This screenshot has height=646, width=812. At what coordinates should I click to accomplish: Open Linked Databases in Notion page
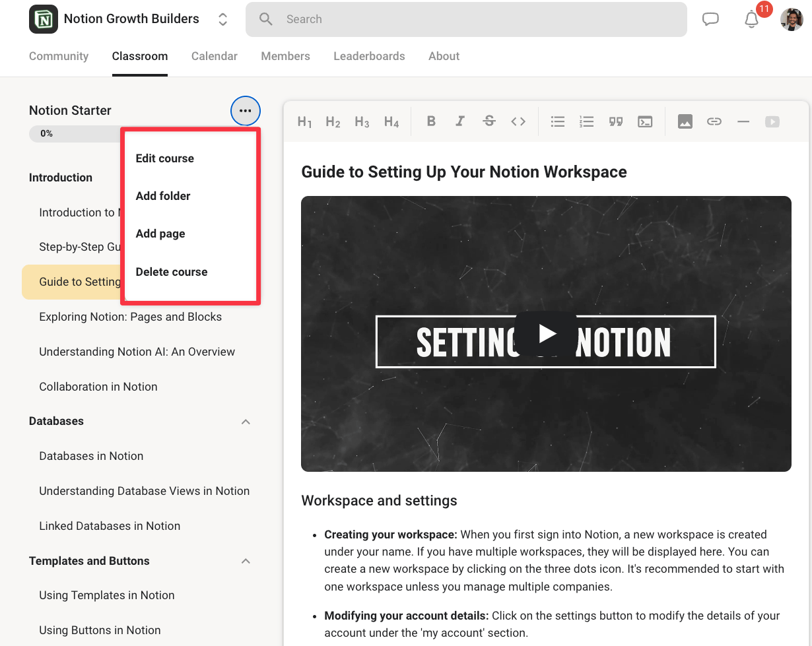point(110,526)
